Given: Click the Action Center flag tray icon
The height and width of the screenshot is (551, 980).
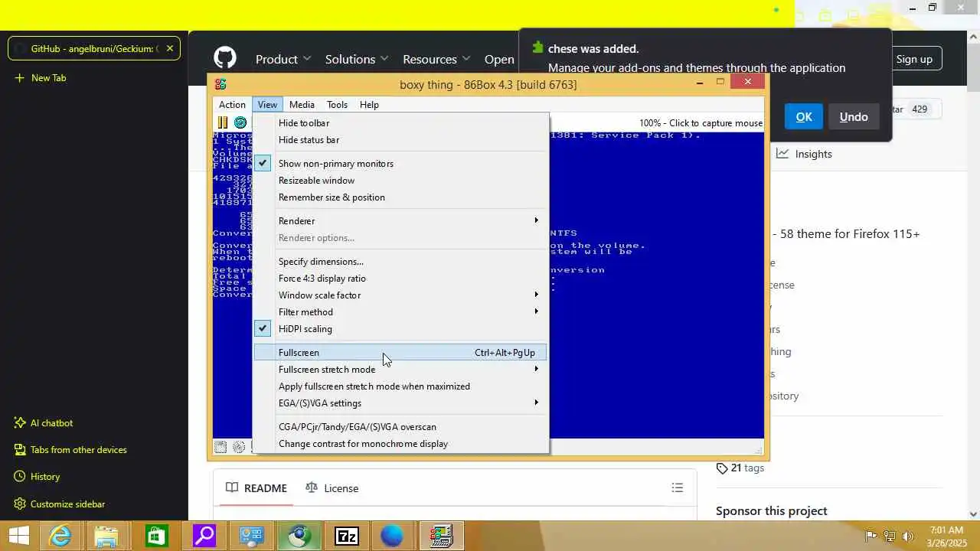Looking at the screenshot, I should click(871, 536).
